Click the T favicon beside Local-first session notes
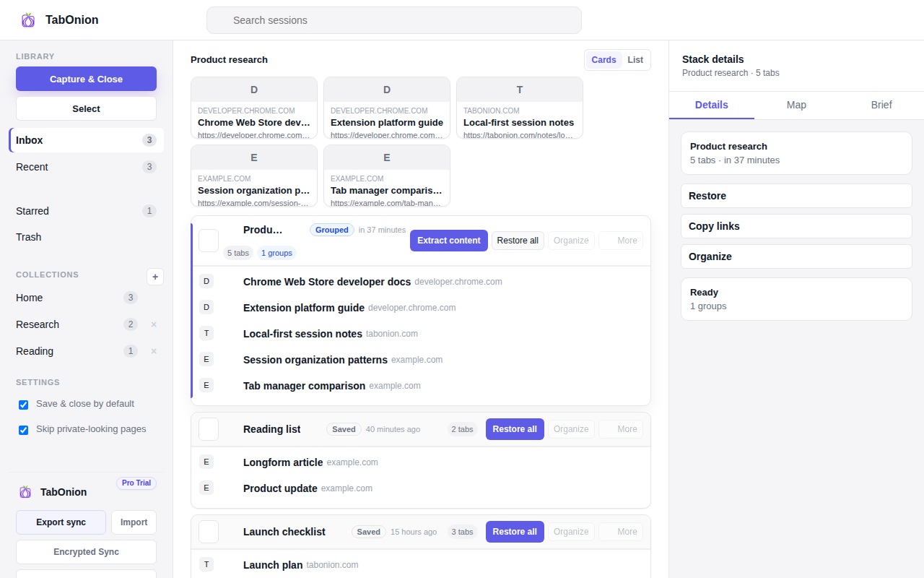 [x=206, y=334]
